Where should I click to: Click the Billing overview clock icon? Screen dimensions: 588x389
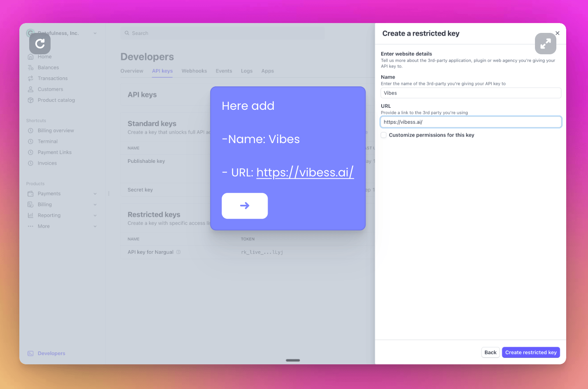coord(30,131)
